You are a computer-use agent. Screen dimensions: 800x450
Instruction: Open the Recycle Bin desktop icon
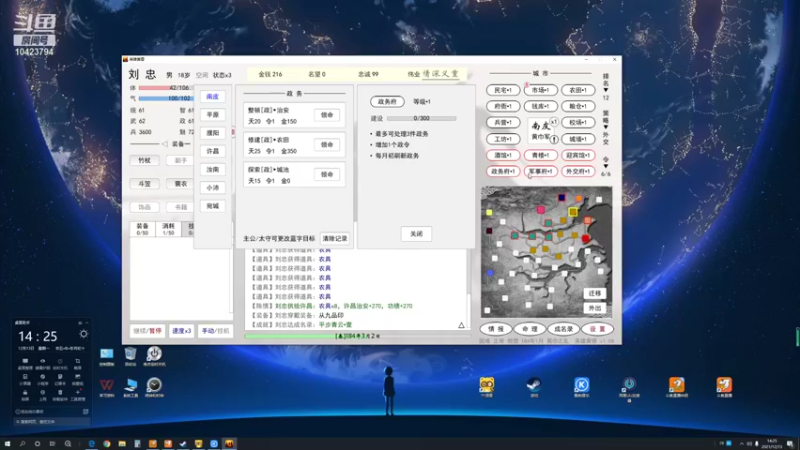point(131,355)
